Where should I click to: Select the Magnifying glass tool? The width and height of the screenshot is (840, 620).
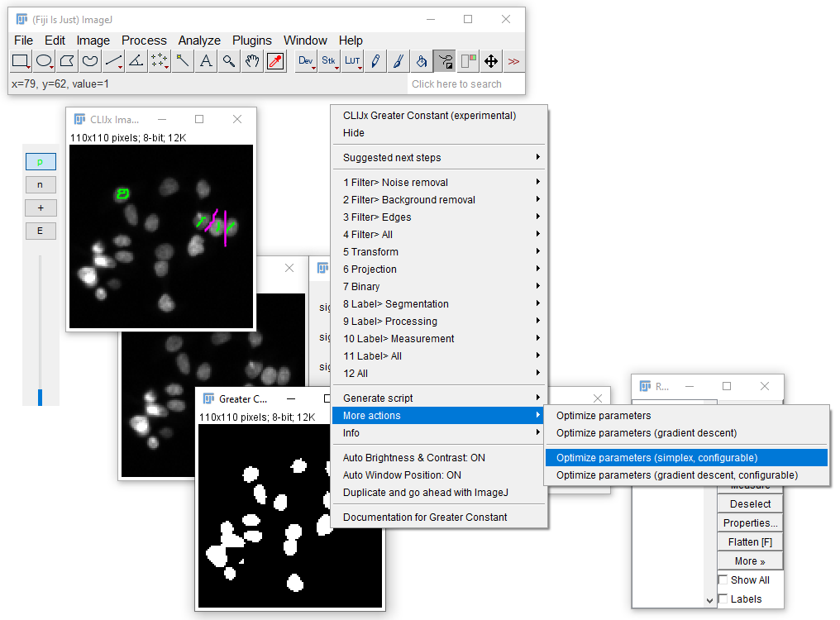pos(229,61)
